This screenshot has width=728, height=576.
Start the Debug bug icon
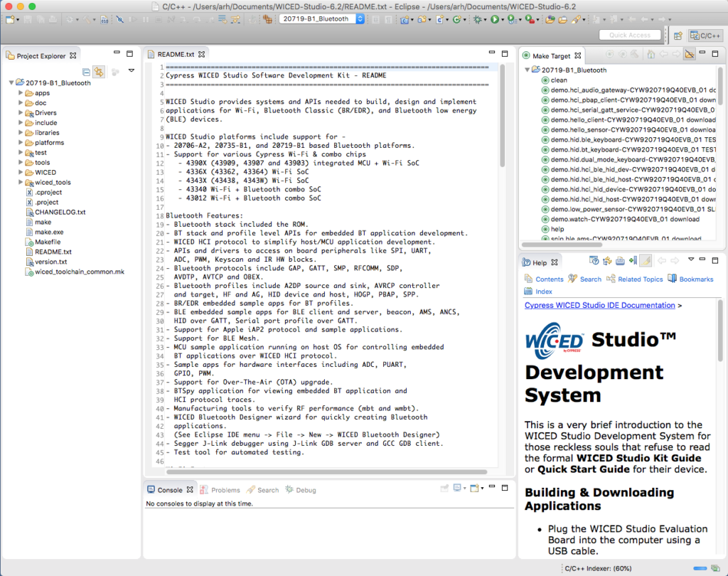point(477,19)
